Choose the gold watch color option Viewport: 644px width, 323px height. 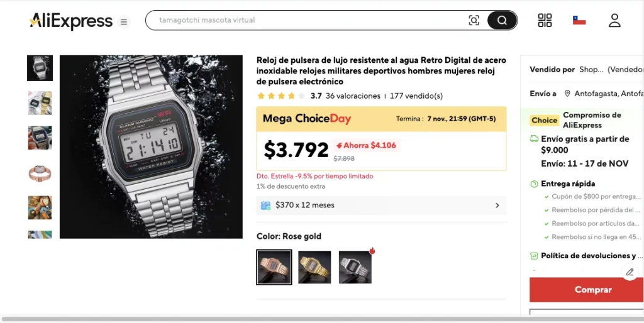(314, 267)
